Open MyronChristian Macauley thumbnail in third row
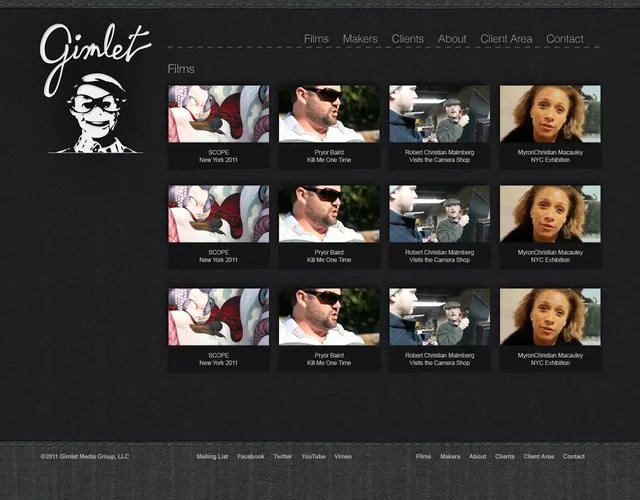Screen dimensions: 640x500 pos(550,317)
